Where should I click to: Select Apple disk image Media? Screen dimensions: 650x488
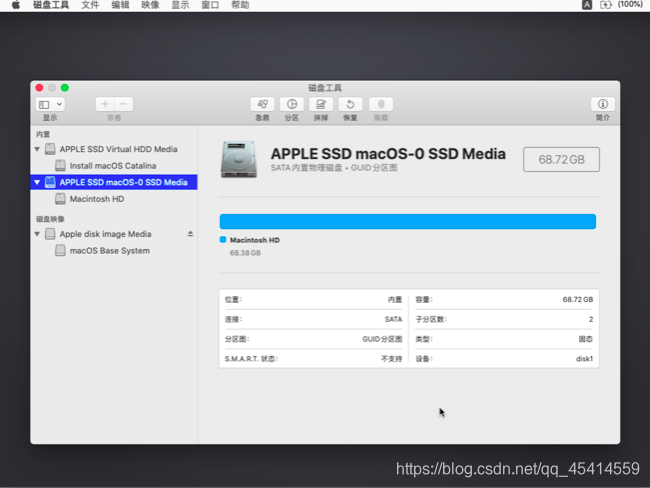[x=114, y=234]
